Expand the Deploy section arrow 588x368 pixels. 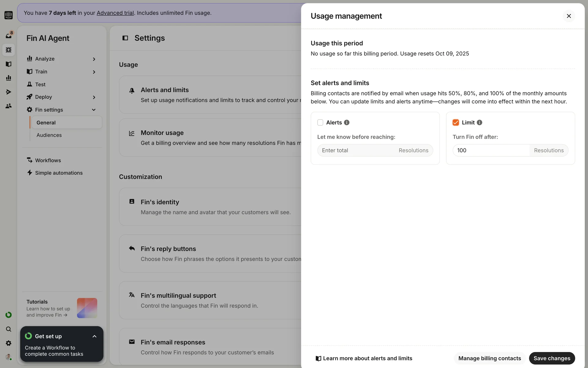[94, 97]
